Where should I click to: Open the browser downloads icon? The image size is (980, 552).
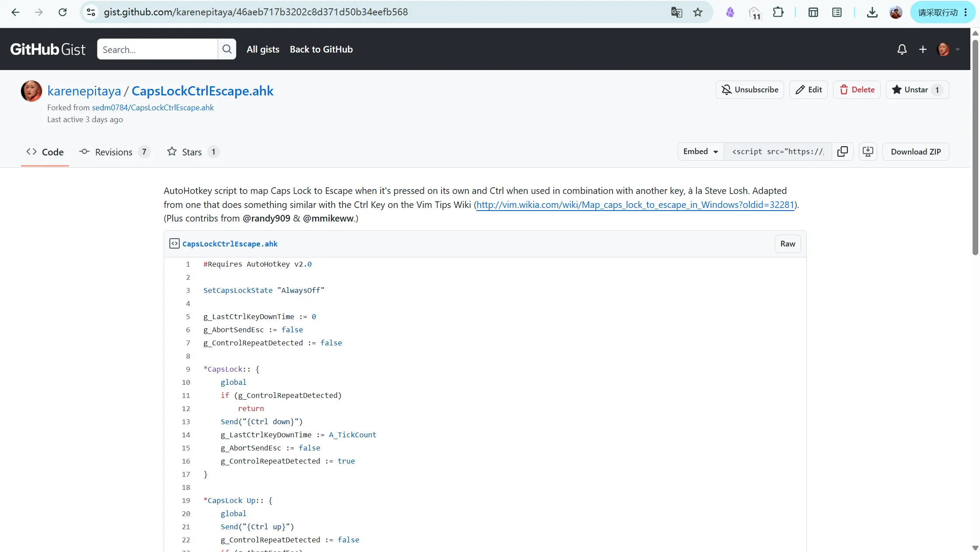pyautogui.click(x=872, y=12)
